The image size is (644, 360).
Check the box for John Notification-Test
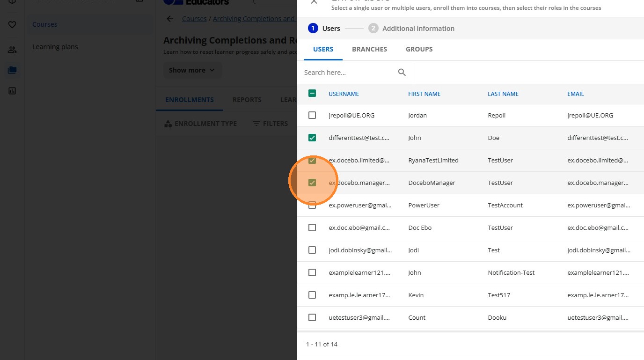point(312,272)
